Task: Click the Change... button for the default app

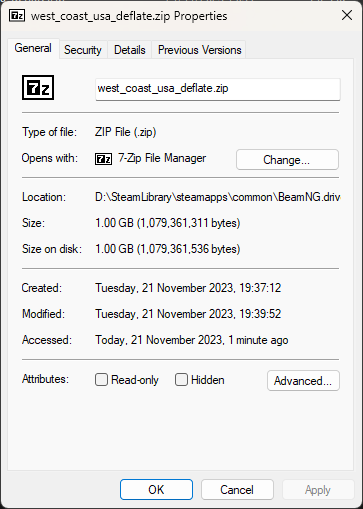Action: [x=287, y=160]
